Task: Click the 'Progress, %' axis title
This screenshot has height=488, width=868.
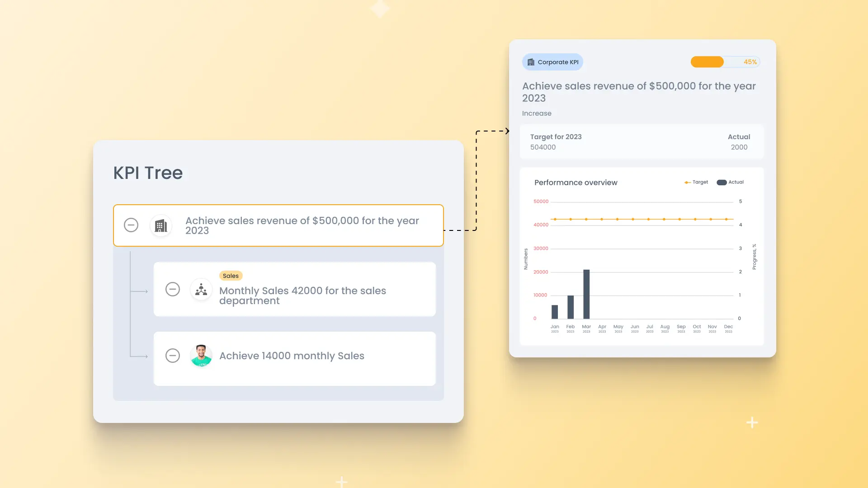Action: pyautogui.click(x=754, y=257)
